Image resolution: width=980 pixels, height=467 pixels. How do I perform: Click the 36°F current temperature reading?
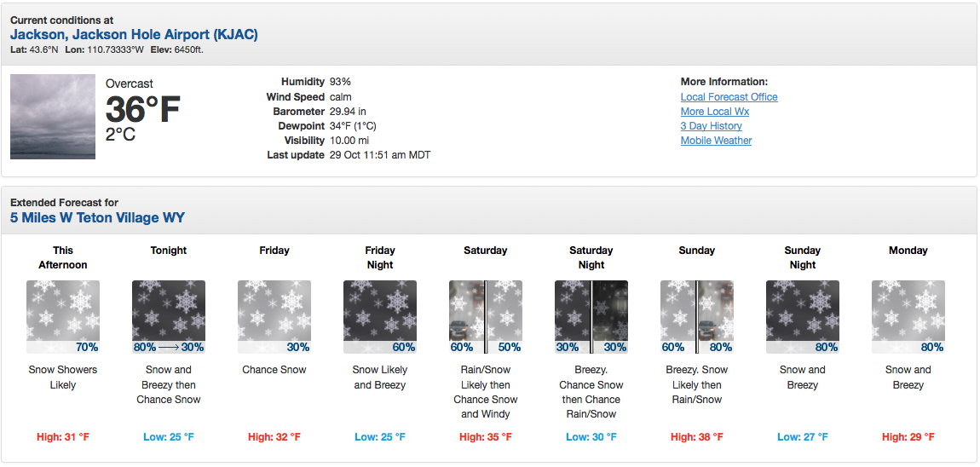coord(142,109)
